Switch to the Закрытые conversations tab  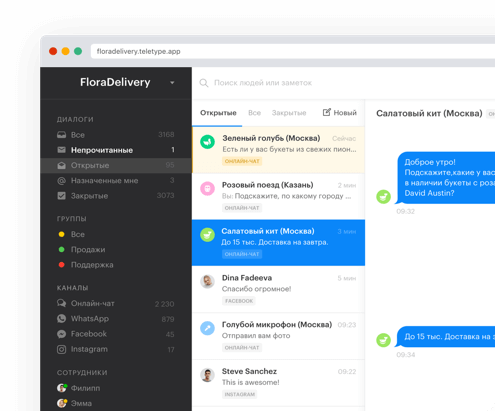(x=289, y=113)
